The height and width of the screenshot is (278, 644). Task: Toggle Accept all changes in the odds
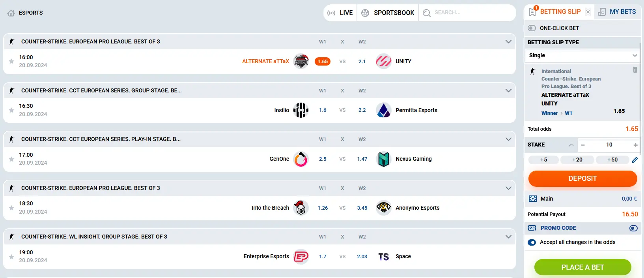pyautogui.click(x=532, y=242)
